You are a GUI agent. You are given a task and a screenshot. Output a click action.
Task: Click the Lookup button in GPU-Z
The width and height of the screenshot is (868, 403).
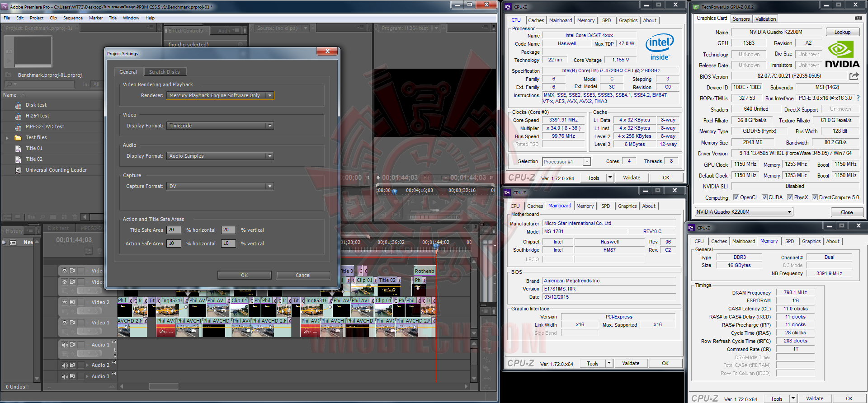coord(842,32)
